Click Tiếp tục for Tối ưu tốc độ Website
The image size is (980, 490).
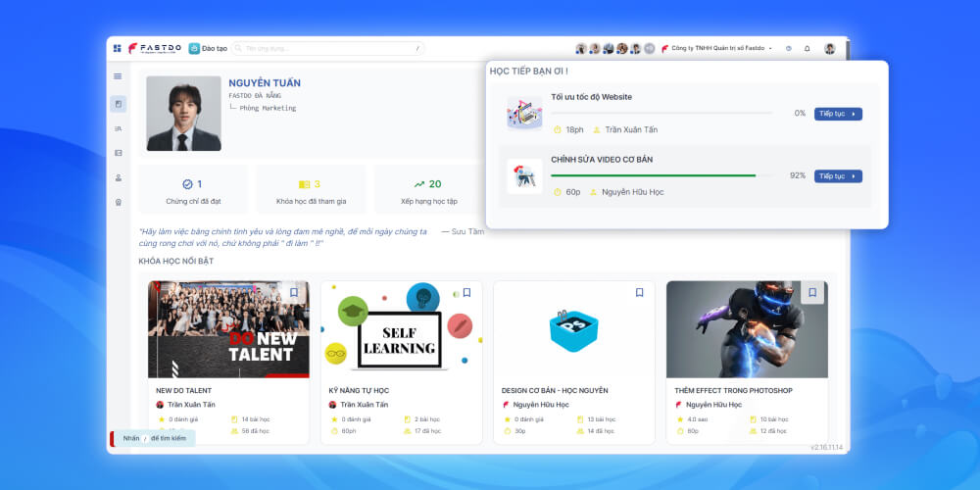point(838,114)
